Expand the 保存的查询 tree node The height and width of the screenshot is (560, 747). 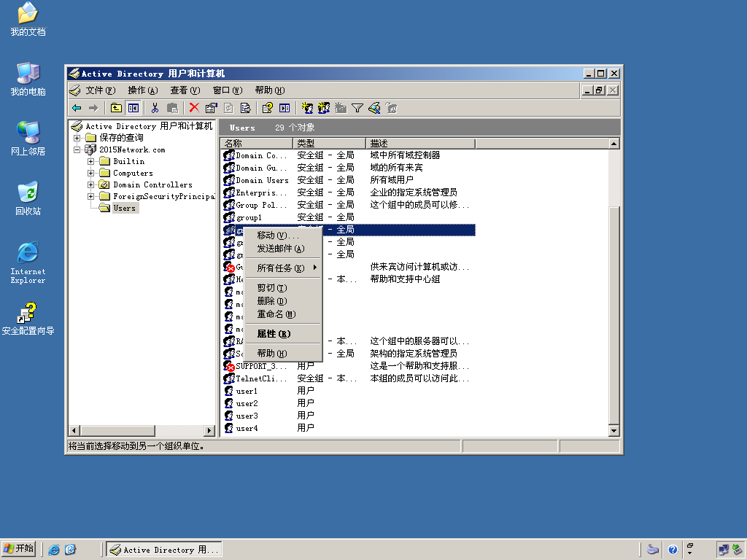coord(77,138)
